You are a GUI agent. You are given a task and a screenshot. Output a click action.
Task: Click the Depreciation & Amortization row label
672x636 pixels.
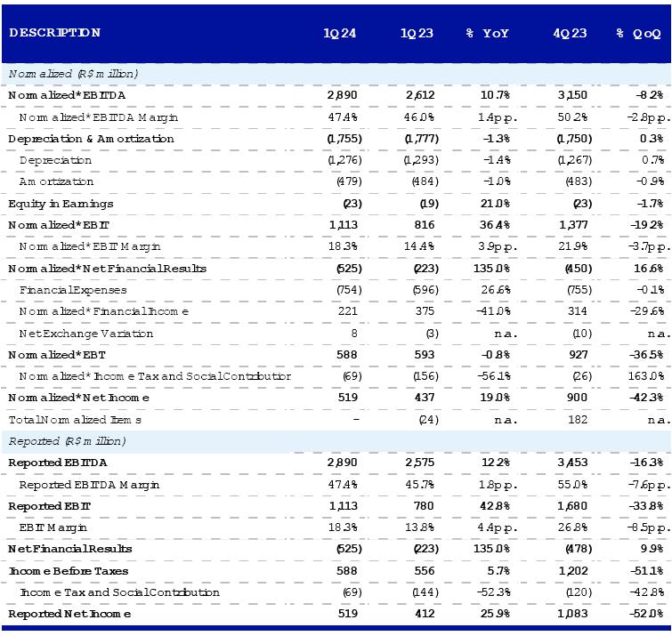point(91,139)
